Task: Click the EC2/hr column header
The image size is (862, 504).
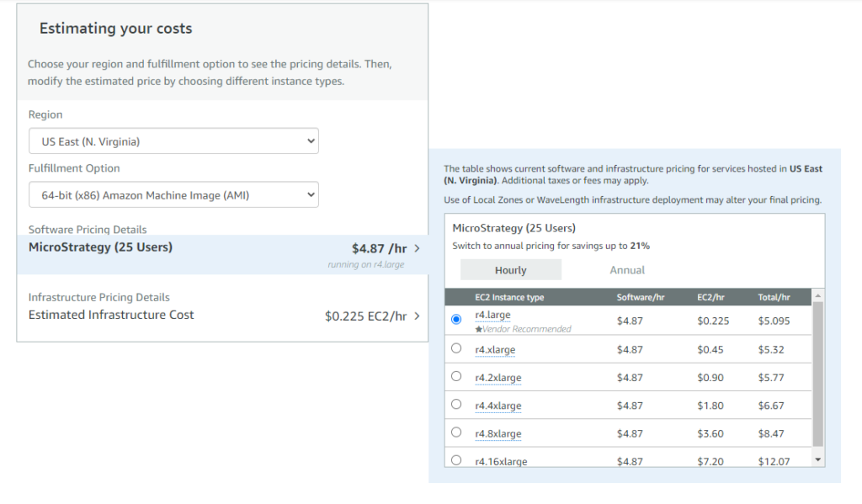Action: click(x=710, y=297)
